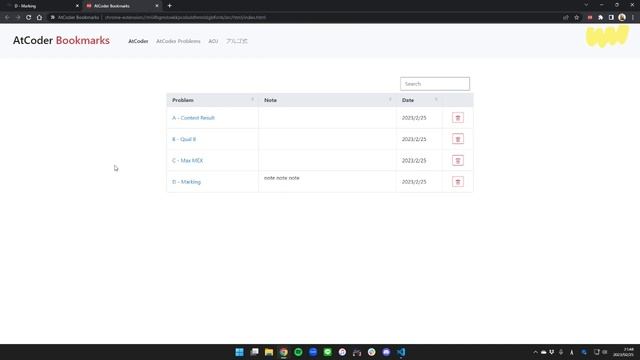
Task: Reload the page
Action: coord(29,18)
